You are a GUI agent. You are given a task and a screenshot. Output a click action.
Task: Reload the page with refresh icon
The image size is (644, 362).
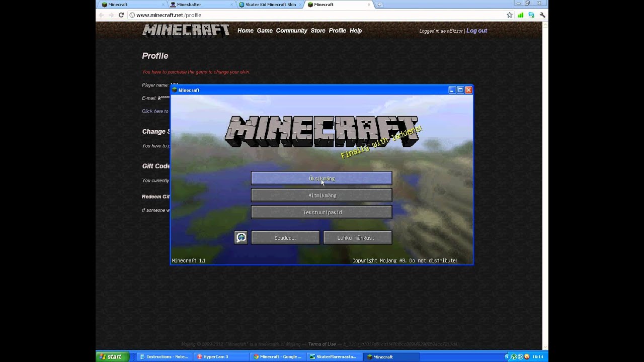coord(121,15)
